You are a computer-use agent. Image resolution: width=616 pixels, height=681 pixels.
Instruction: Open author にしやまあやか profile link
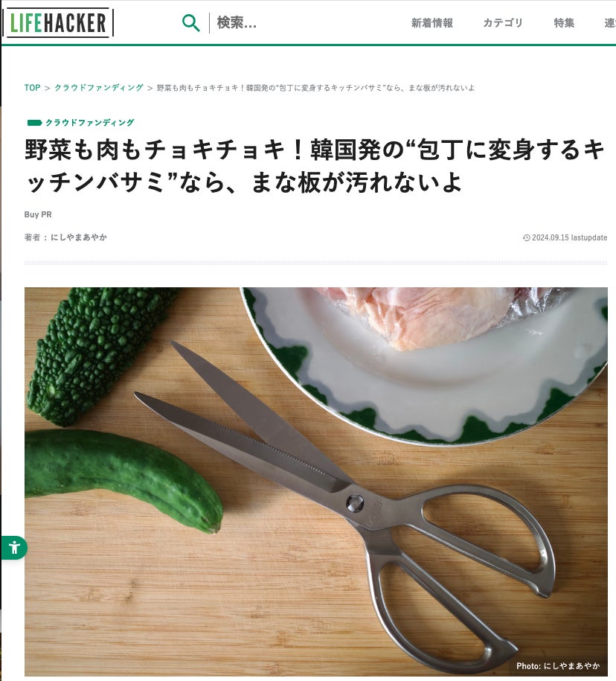click(x=79, y=237)
